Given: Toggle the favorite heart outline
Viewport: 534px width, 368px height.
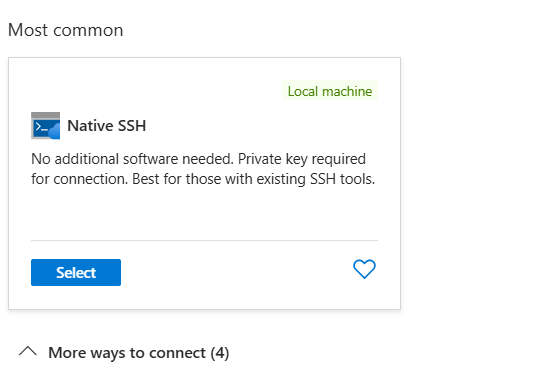Looking at the screenshot, I should [364, 269].
